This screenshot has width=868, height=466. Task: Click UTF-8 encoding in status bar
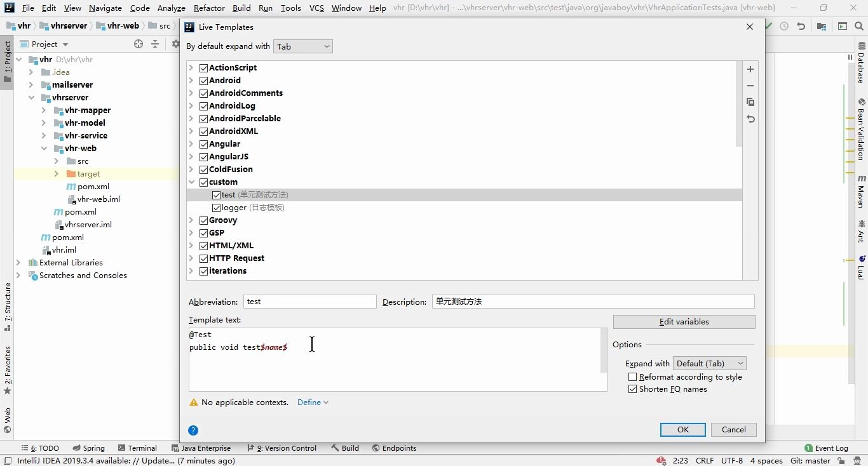tap(731, 461)
